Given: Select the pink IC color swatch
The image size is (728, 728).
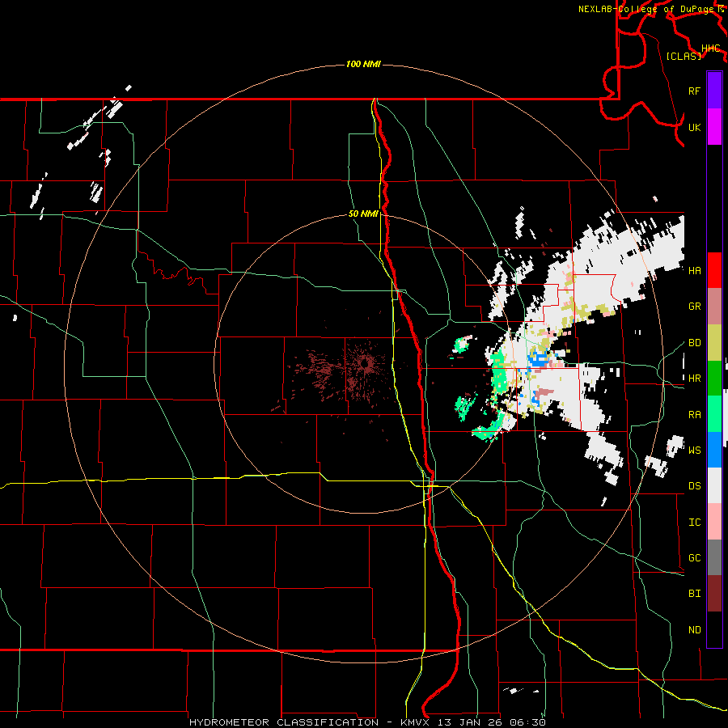Looking at the screenshot, I should (x=714, y=522).
